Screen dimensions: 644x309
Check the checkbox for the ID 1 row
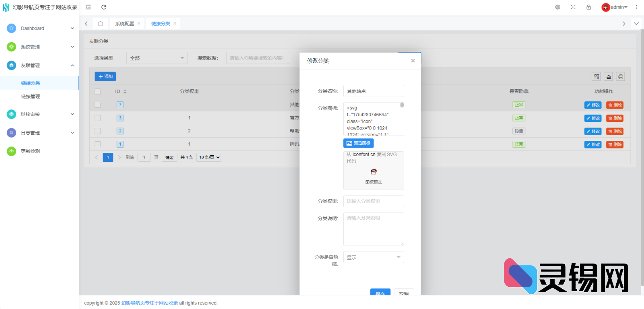[x=98, y=144]
